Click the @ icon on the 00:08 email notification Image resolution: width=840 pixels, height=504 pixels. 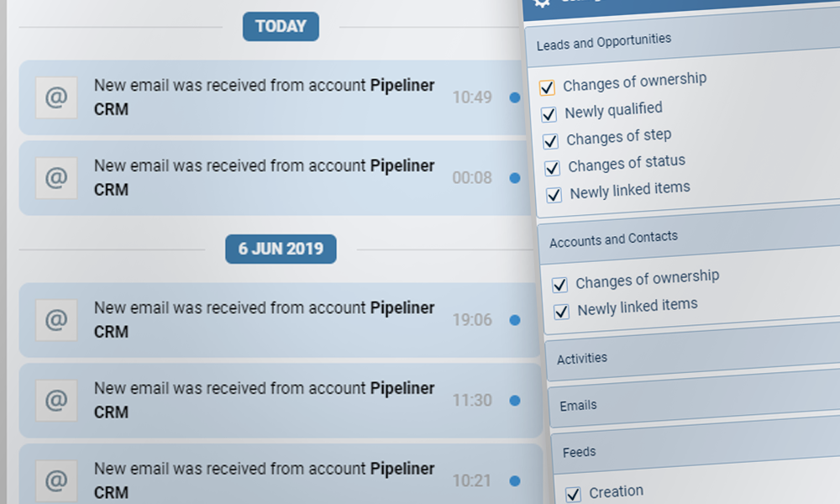(55, 178)
